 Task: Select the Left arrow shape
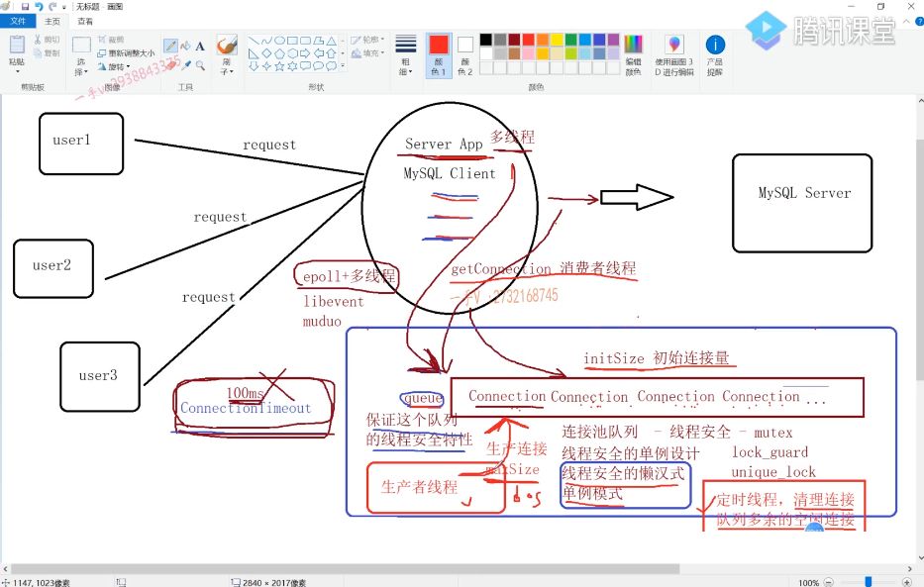pos(318,53)
